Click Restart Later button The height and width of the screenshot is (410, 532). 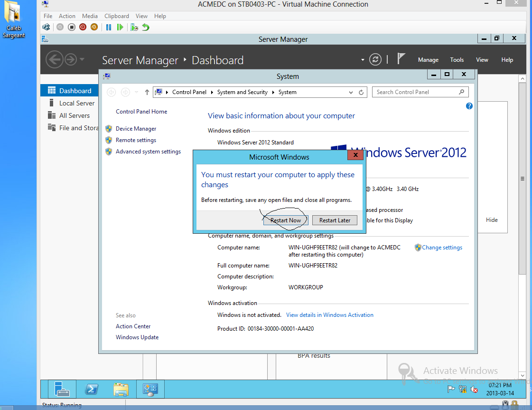click(335, 220)
